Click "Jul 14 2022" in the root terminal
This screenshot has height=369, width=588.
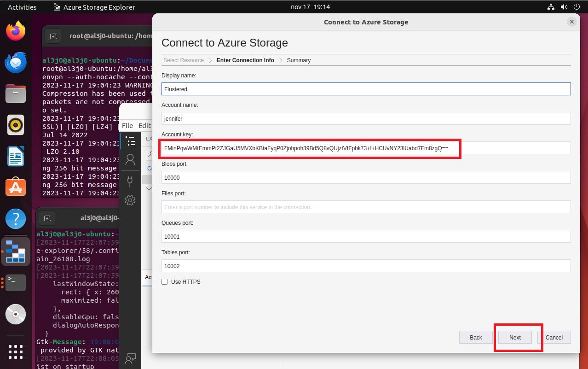click(x=65, y=135)
